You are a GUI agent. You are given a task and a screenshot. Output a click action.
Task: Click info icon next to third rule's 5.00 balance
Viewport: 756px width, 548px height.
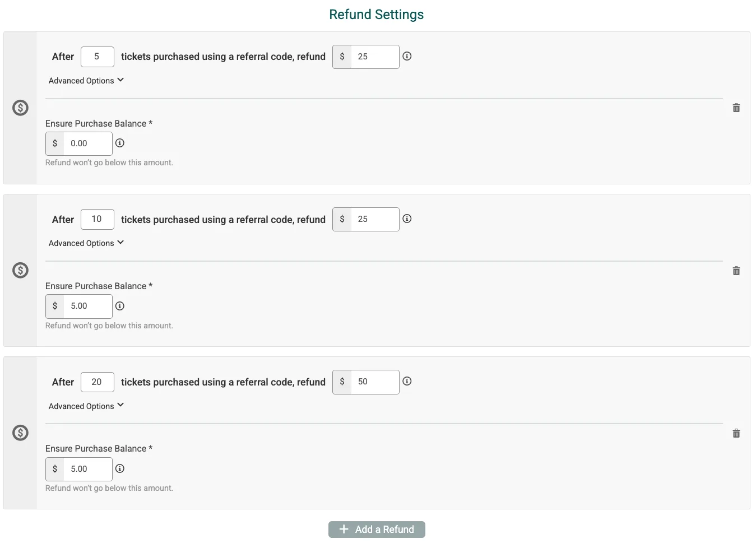120,468
